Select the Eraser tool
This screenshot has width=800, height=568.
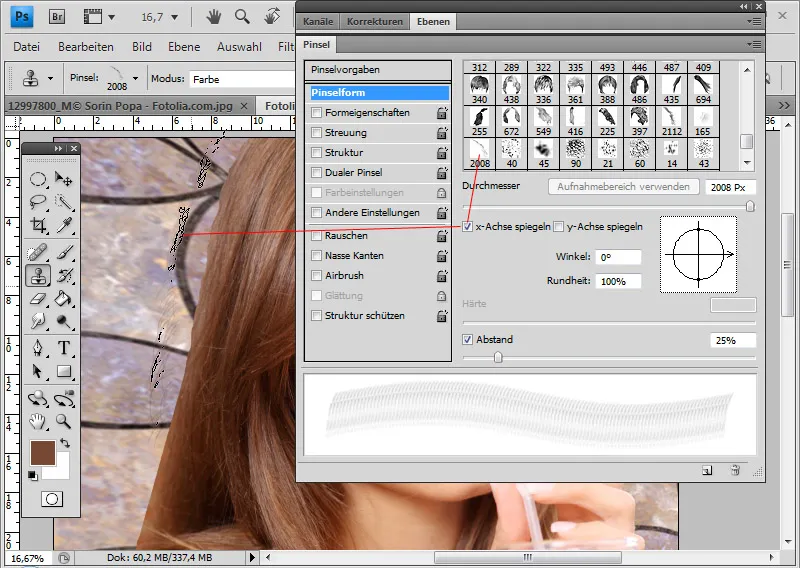[x=38, y=299]
